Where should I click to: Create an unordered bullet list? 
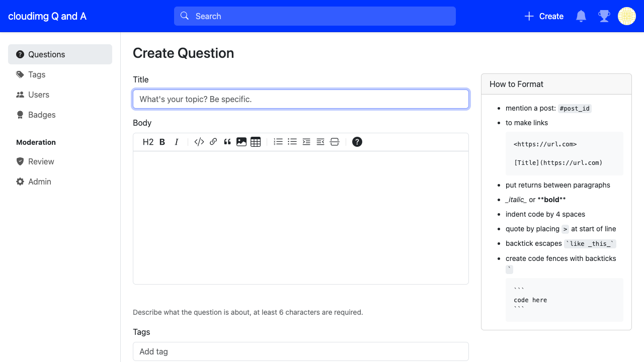tap(292, 142)
